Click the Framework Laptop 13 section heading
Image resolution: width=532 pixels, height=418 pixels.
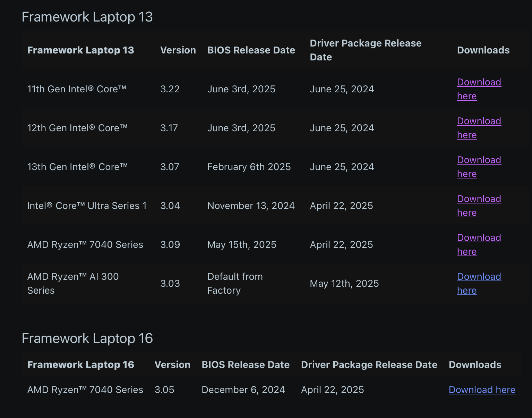click(87, 17)
